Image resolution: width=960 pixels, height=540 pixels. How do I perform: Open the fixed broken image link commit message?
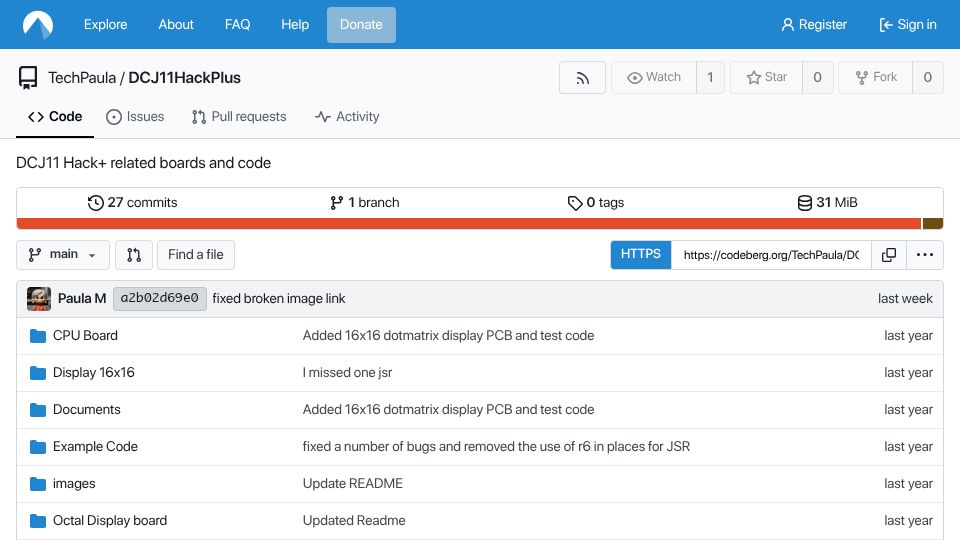[x=279, y=299]
